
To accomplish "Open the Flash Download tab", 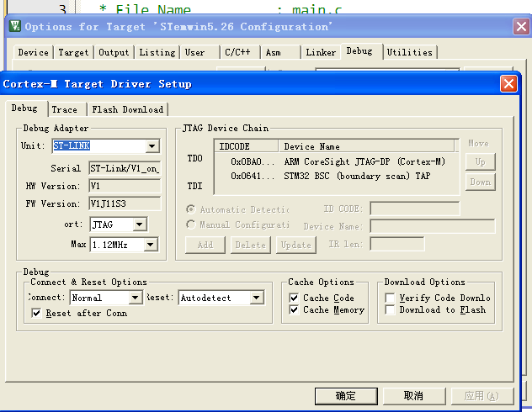I will click(128, 109).
